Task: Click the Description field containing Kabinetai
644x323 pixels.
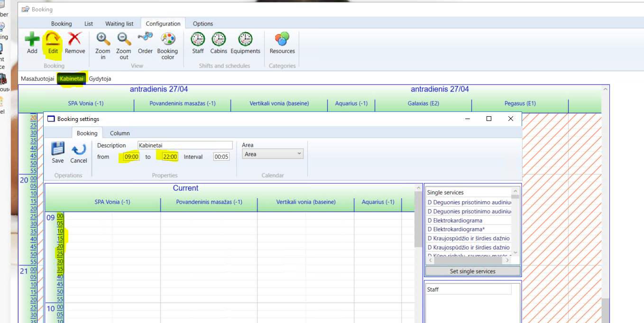Action: pyautogui.click(x=185, y=146)
